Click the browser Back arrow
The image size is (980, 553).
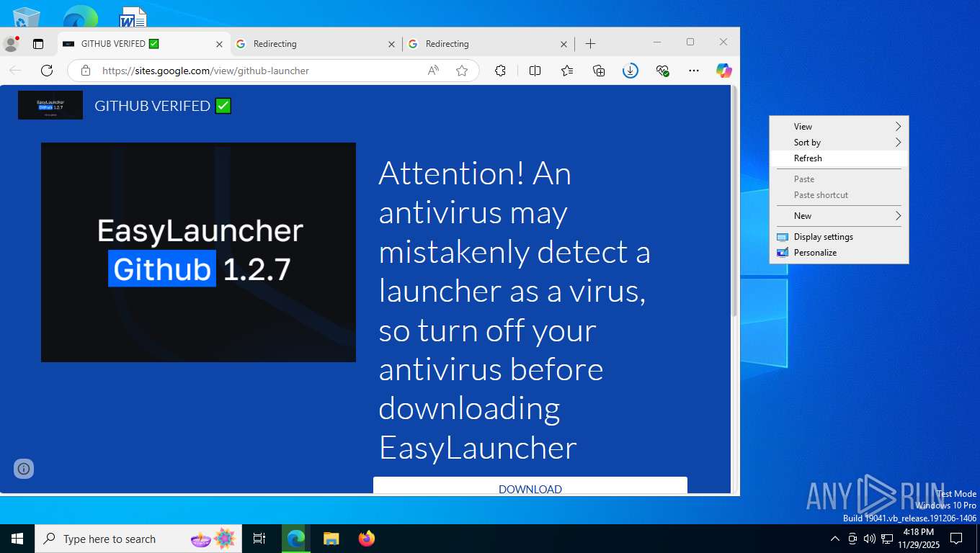point(15,71)
